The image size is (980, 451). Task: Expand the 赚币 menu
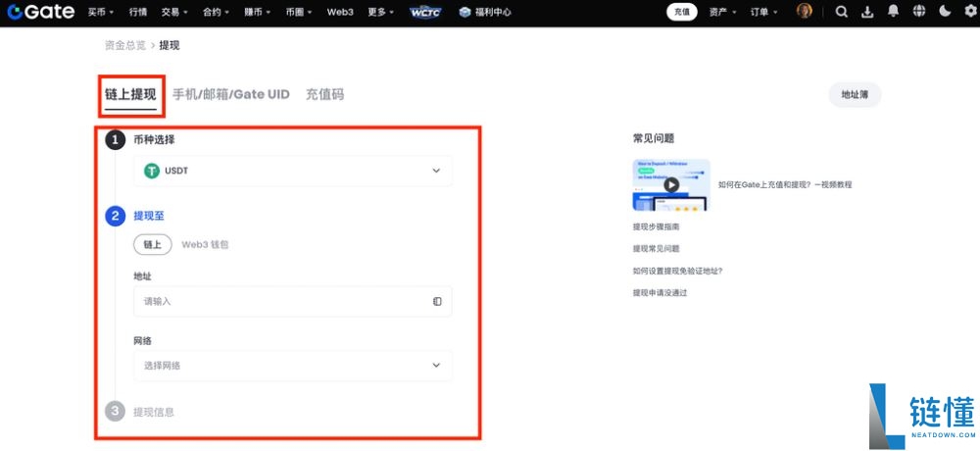pos(258,12)
